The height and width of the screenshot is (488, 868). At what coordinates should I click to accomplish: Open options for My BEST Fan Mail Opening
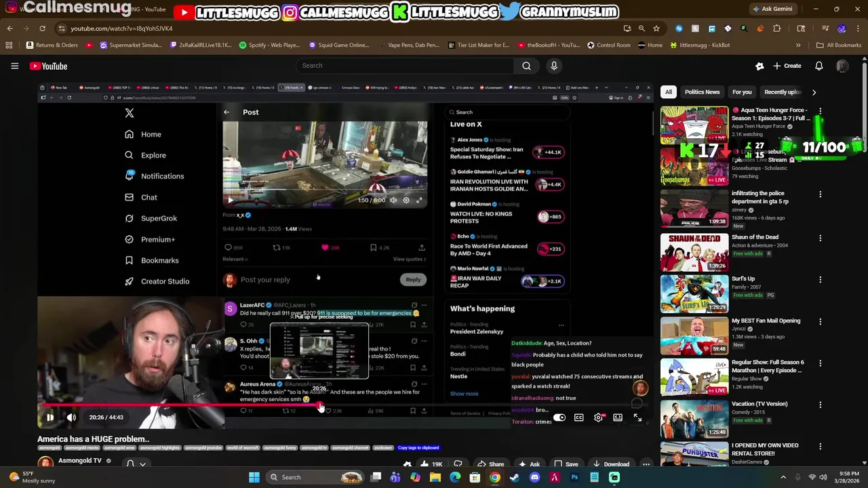point(820,321)
